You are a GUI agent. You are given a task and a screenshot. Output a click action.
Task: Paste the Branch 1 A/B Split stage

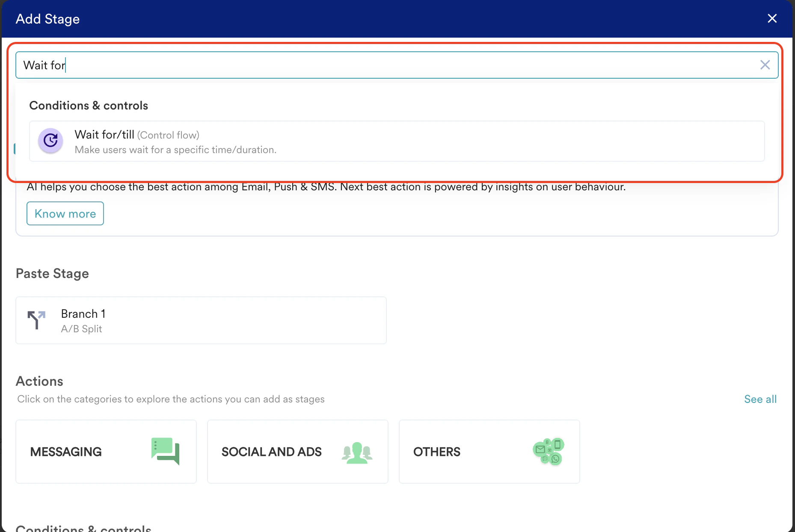pyautogui.click(x=201, y=320)
